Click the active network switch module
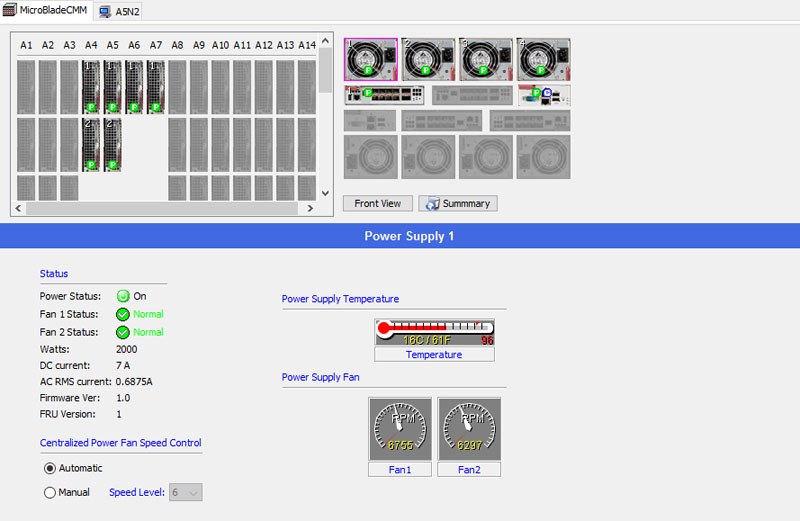 [x=384, y=95]
